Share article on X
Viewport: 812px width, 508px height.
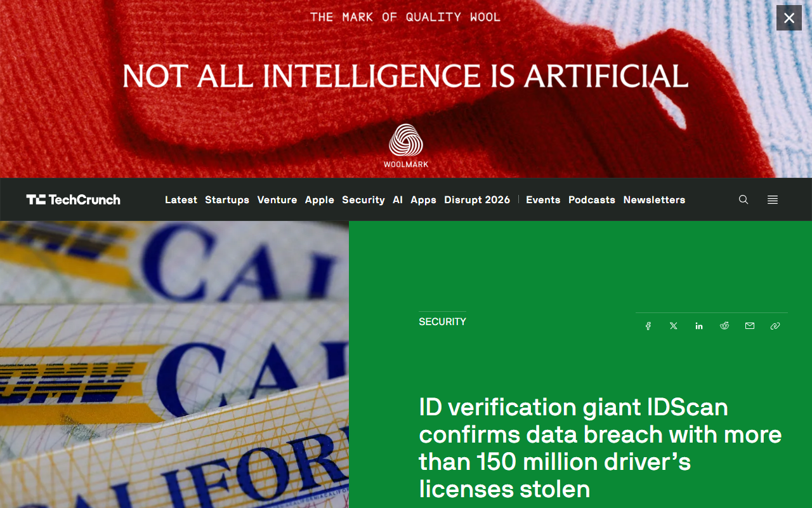point(674,326)
